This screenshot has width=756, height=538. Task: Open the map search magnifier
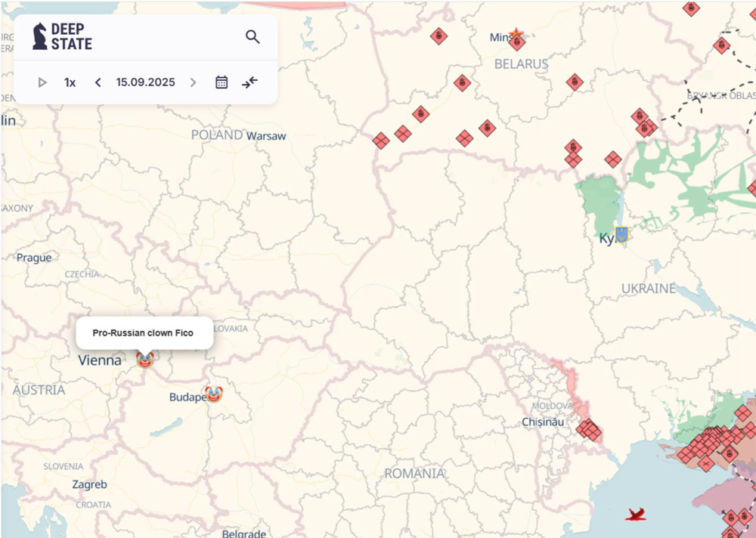pos(253,37)
